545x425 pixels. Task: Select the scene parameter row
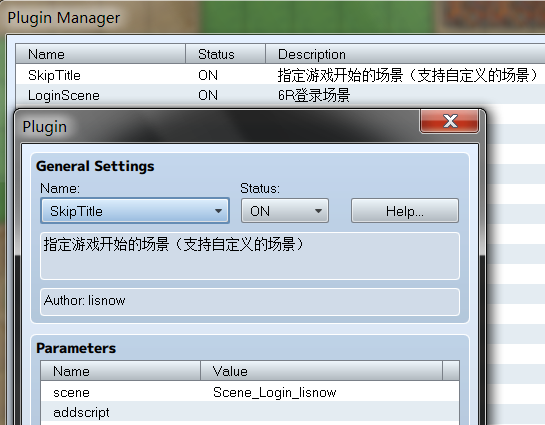250,392
